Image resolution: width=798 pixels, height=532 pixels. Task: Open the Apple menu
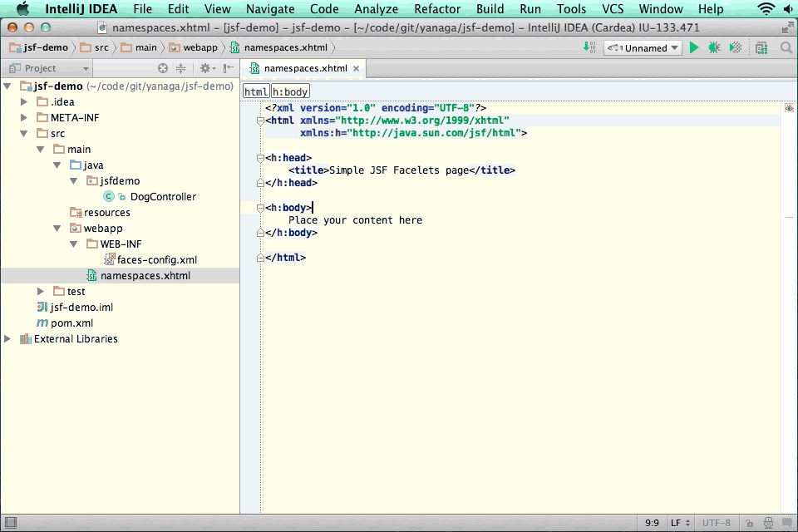[23, 8]
